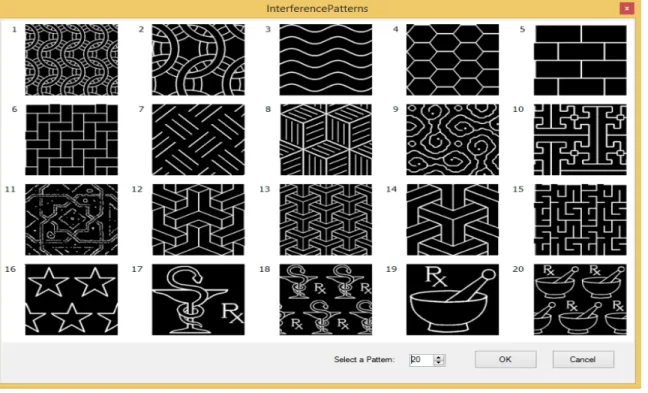Click the Cancel button

pyautogui.click(x=583, y=359)
